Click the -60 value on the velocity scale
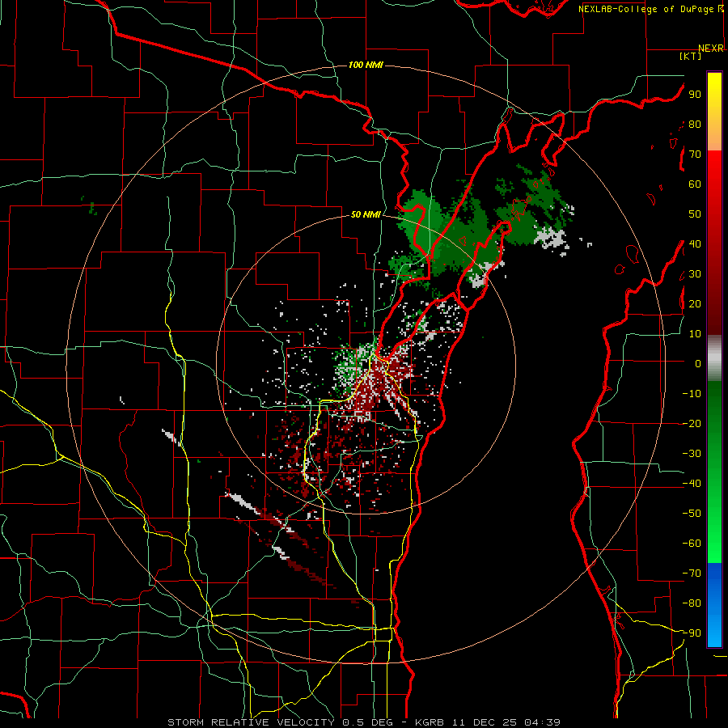The height and width of the screenshot is (728, 728). [x=692, y=544]
